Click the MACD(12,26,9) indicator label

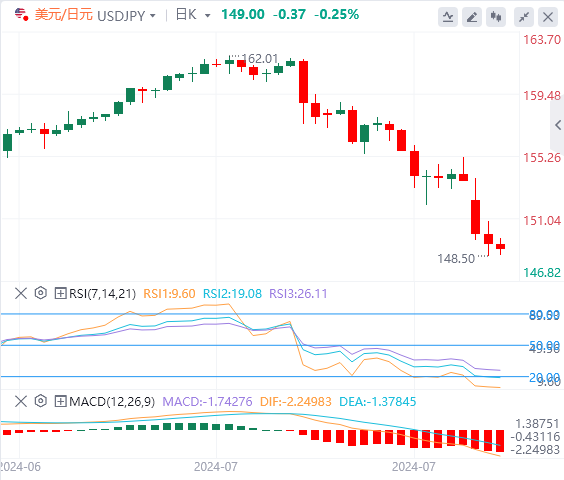tap(112, 401)
